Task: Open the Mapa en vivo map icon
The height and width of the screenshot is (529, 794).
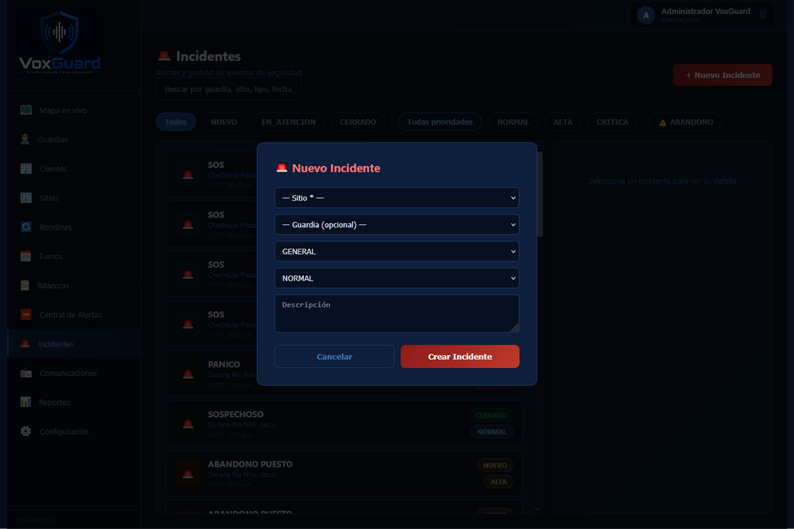Action: click(26, 110)
